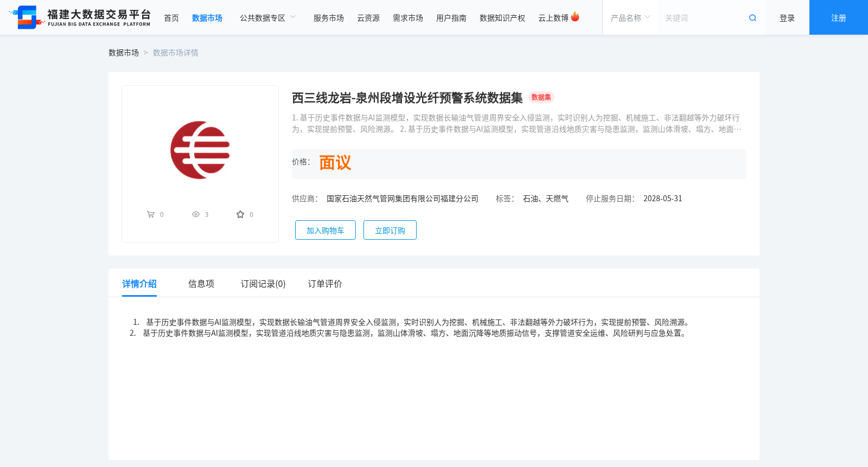Viewport: 868px width, 467px height.
Task: Click the 注册 register button
Action: point(839,17)
